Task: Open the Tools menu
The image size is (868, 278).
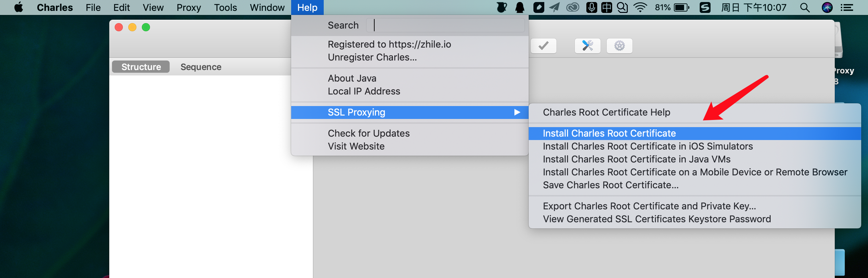Action: click(226, 7)
